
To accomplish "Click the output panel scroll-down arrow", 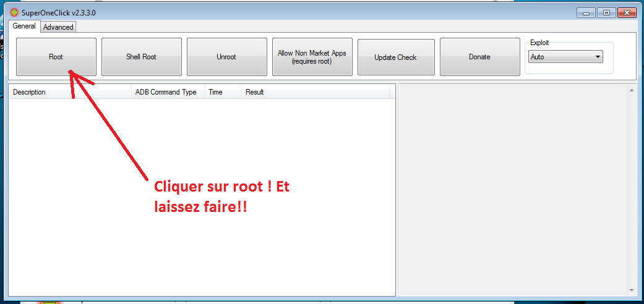I will [632, 290].
